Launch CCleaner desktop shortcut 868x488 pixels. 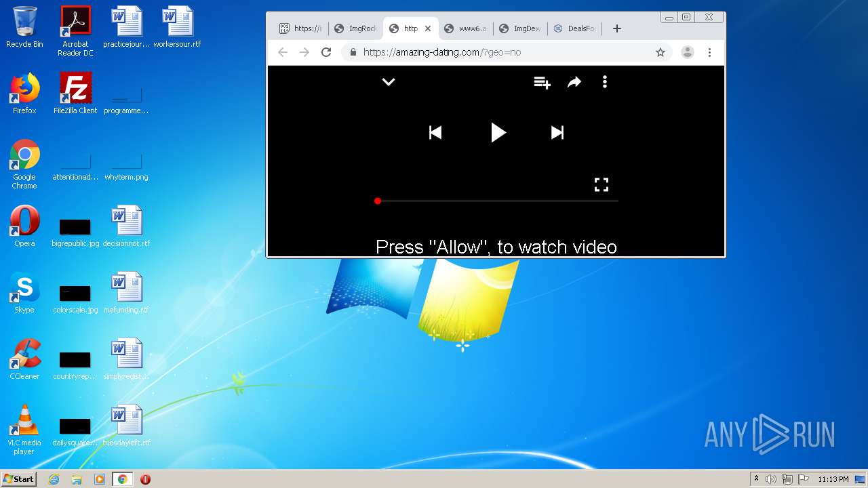tap(24, 359)
